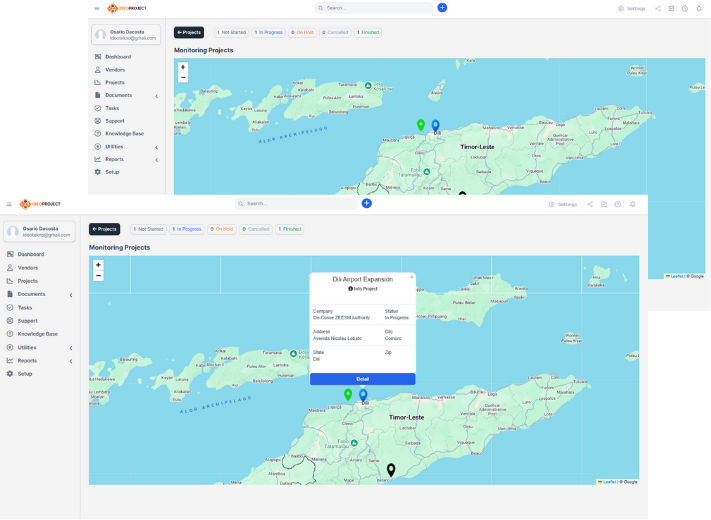
Task: Click the share icon in the background window header
Action: pyautogui.click(x=658, y=8)
